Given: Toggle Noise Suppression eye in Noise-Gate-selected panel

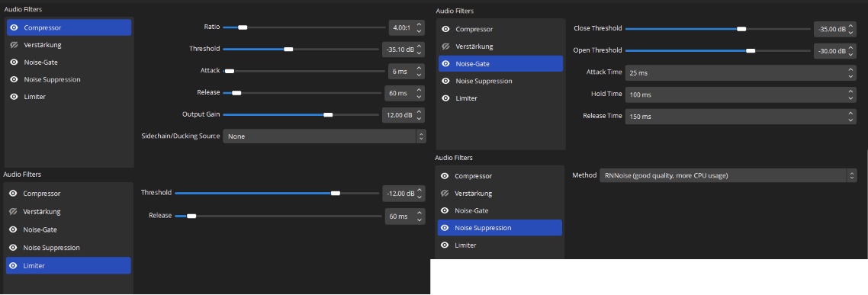Looking at the screenshot, I should tap(445, 81).
